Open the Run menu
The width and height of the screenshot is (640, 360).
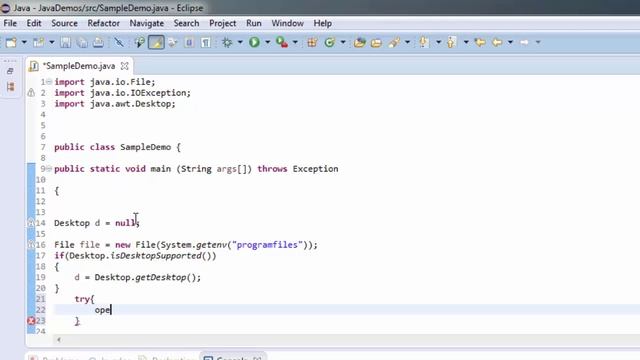click(254, 23)
